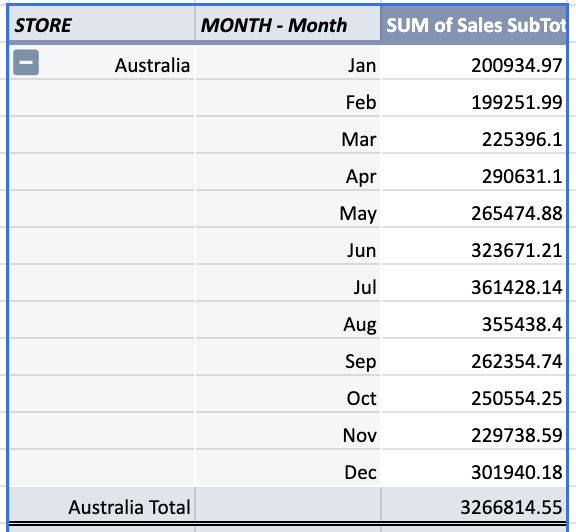Select the Jun month cell

point(288,247)
